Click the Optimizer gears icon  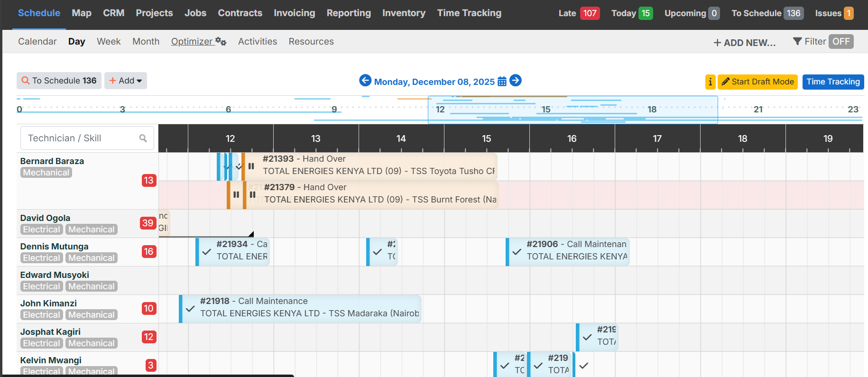pyautogui.click(x=221, y=41)
